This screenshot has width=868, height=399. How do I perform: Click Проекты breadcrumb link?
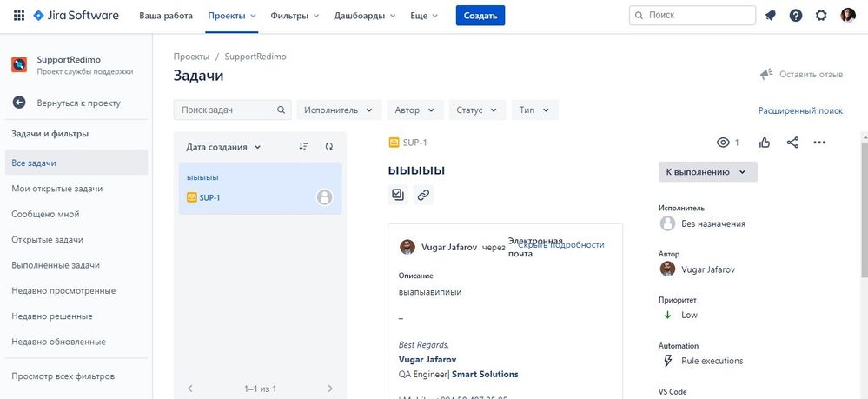pyautogui.click(x=191, y=57)
